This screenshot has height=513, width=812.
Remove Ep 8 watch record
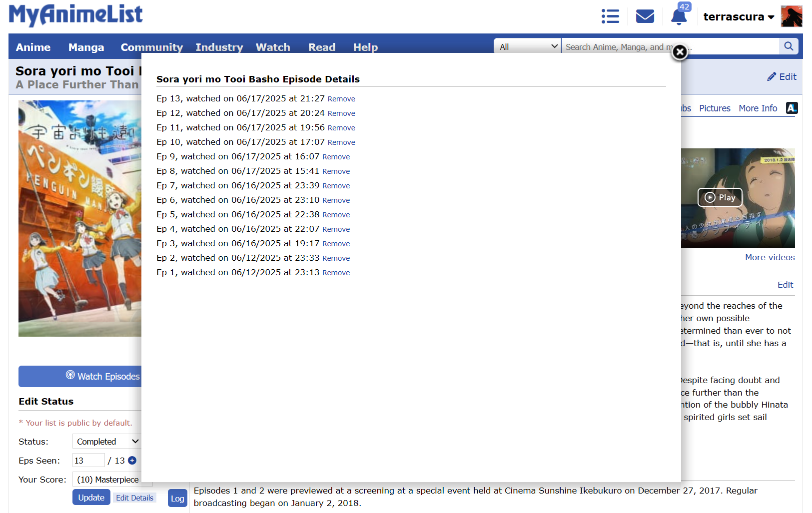tap(336, 171)
